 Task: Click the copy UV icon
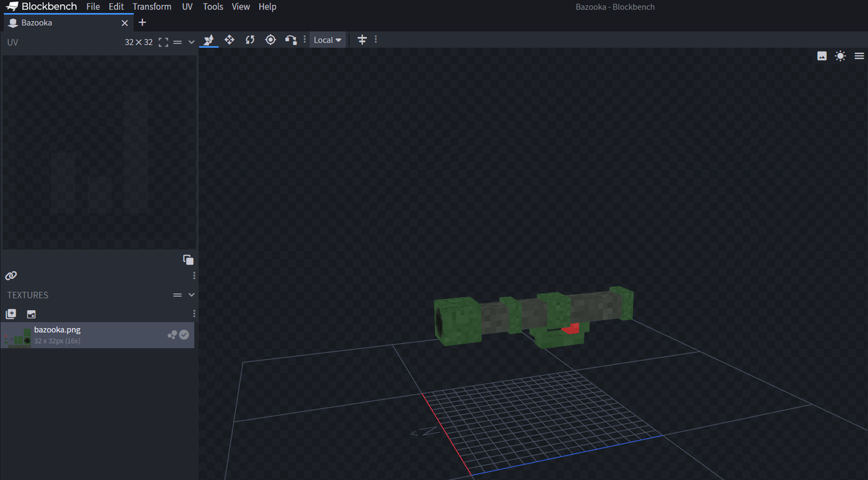pyautogui.click(x=188, y=260)
